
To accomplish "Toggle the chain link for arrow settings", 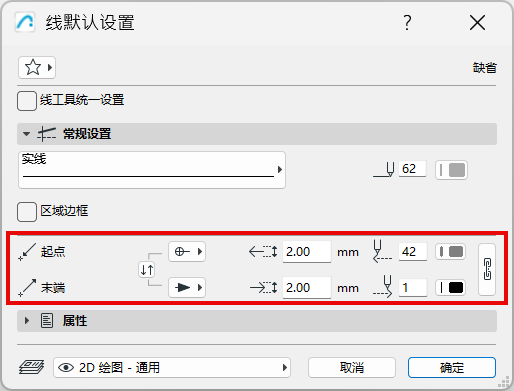I will point(487,269).
